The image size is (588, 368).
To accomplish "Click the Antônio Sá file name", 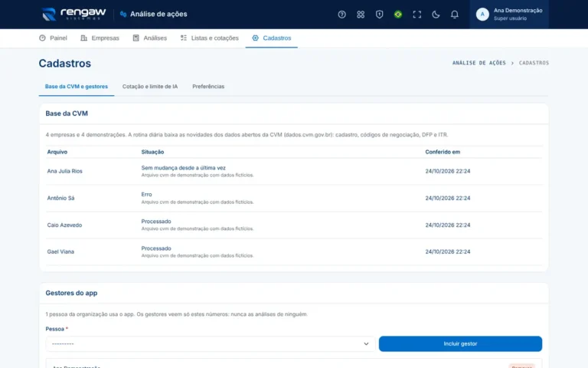I will click(60, 199).
